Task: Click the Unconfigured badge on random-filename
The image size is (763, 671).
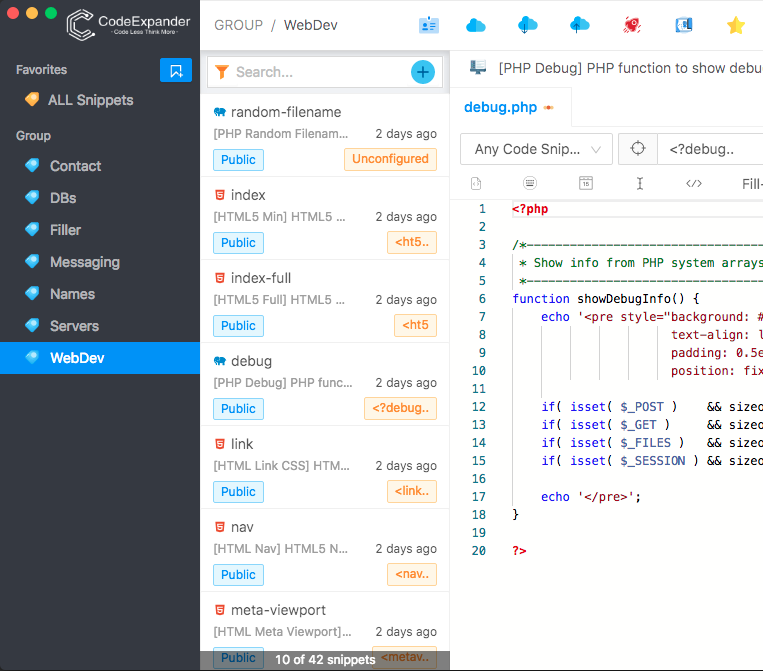Action: pos(390,159)
